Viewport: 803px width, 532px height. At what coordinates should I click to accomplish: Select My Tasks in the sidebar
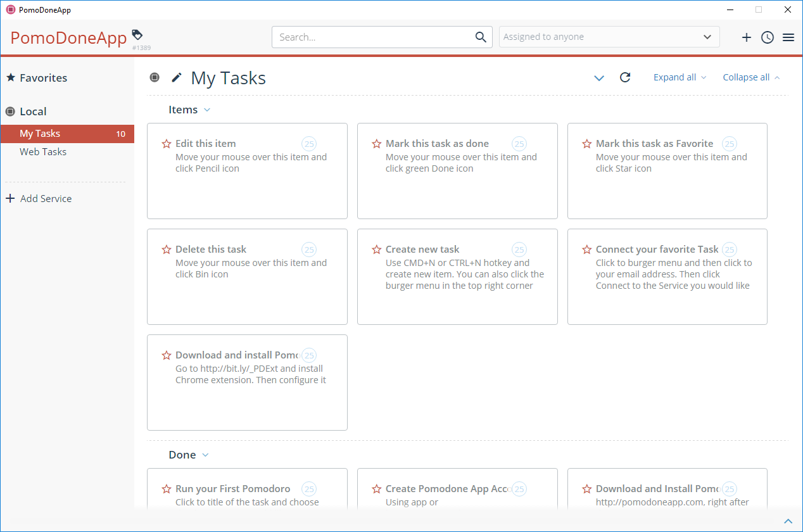point(67,134)
